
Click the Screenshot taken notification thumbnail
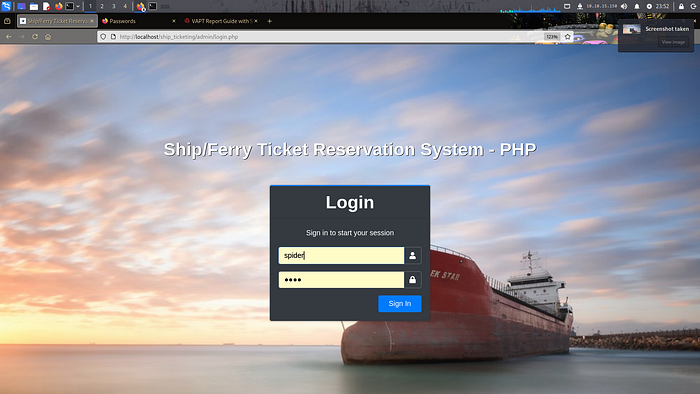click(x=632, y=29)
